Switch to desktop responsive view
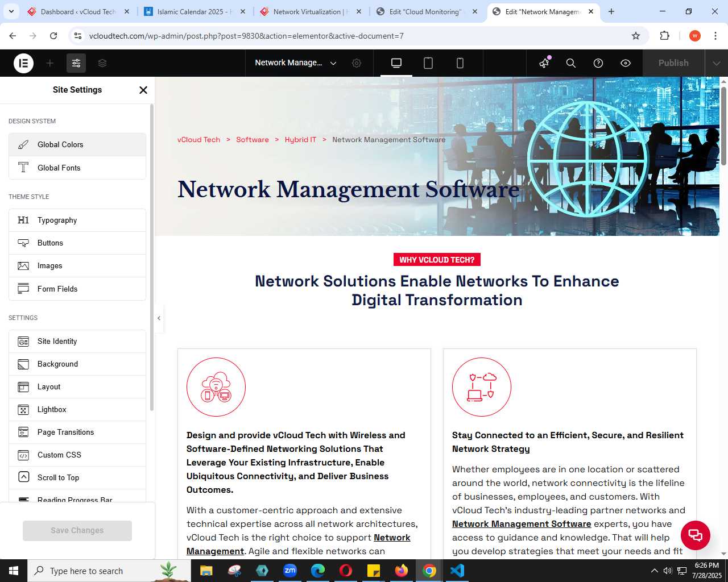728x582 pixels. coord(396,63)
